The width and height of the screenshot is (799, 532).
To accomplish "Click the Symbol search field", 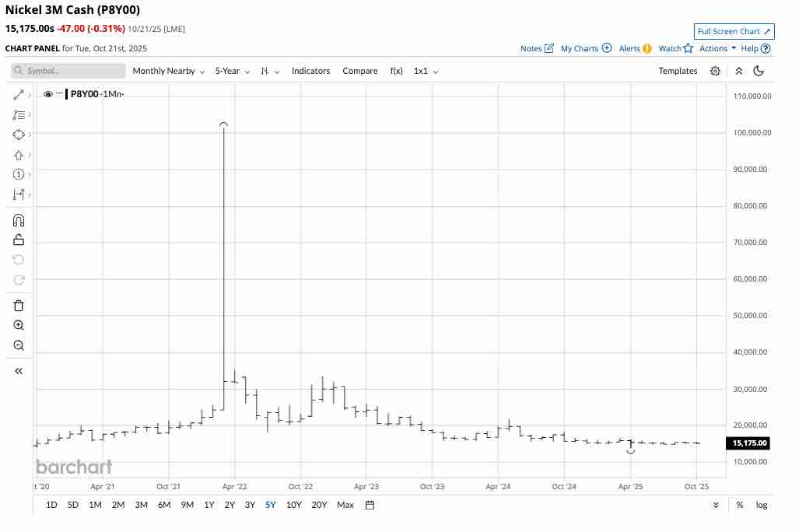I will pyautogui.click(x=68, y=71).
